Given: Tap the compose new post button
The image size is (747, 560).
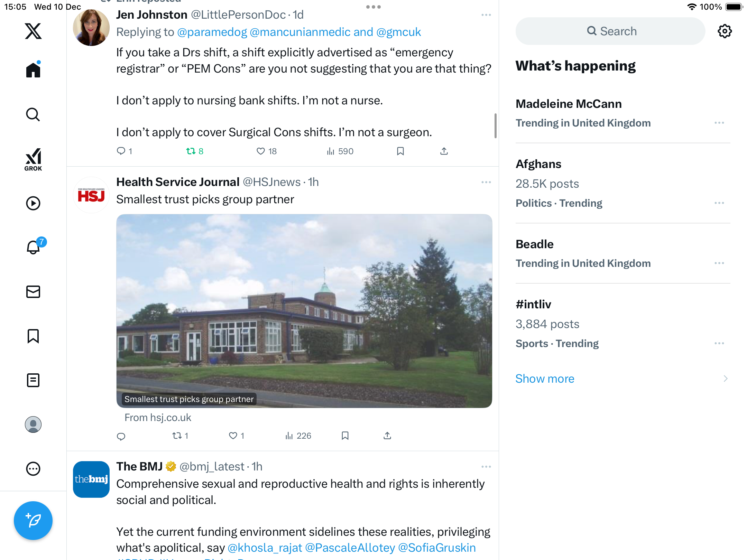Looking at the screenshot, I should pyautogui.click(x=33, y=520).
